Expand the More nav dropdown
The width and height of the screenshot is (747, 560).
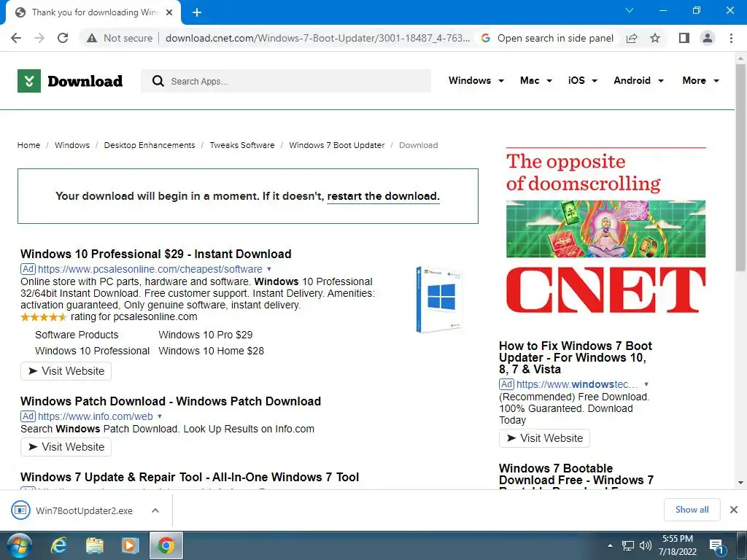click(x=700, y=80)
